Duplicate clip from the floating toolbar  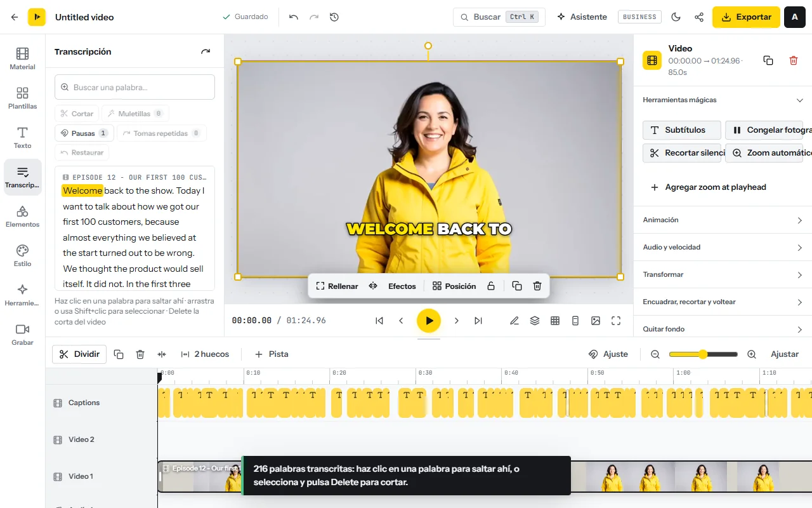517,286
